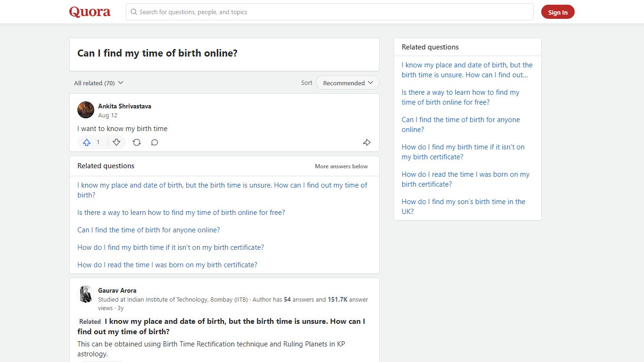Open Ankita Shrivastava's profile name

click(x=124, y=106)
